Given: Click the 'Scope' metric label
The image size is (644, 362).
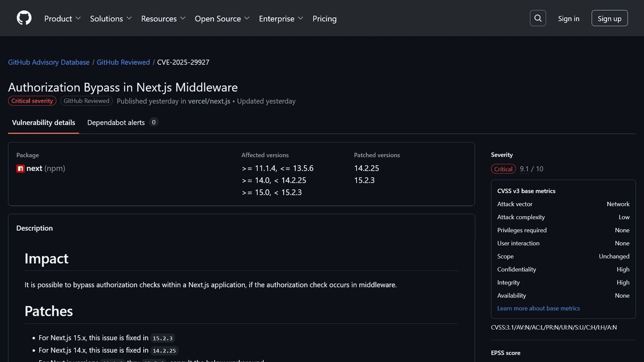Looking at the screenshot, I should [x=506, y=256].
